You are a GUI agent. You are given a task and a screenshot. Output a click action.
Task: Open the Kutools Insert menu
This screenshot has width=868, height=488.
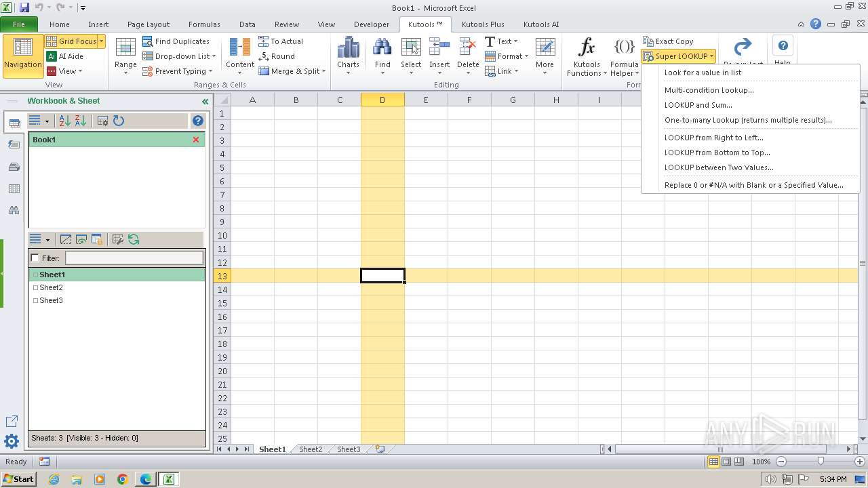(x=439, y=56)
